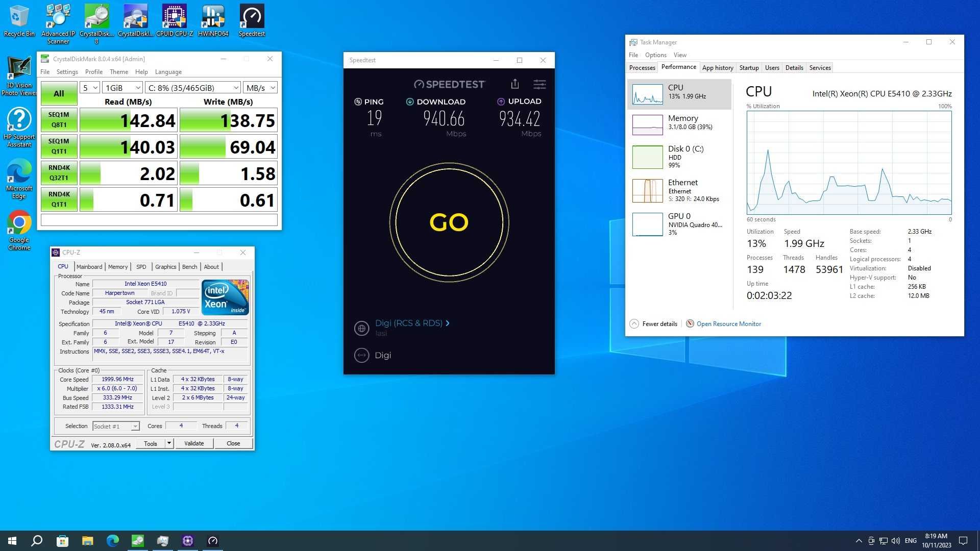The width and height of the screenshot is (980, 551).
Task: Launch Google Chrome from the desktop
Action: 19,231
